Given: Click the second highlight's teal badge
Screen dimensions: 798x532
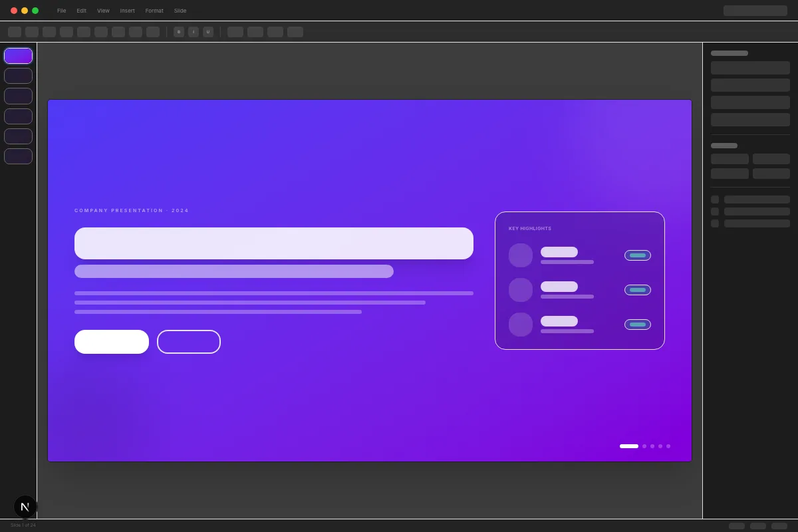Looking at the screenshot, I should (638, 290).
